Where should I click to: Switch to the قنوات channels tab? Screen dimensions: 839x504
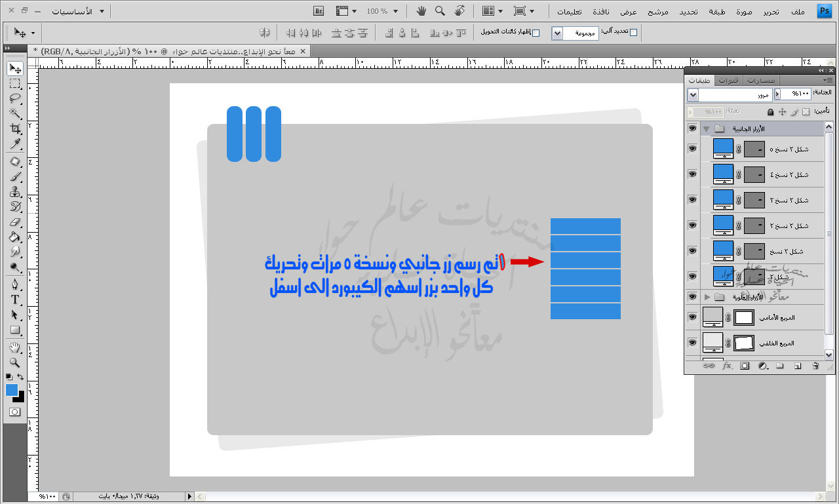coord(728,81)
